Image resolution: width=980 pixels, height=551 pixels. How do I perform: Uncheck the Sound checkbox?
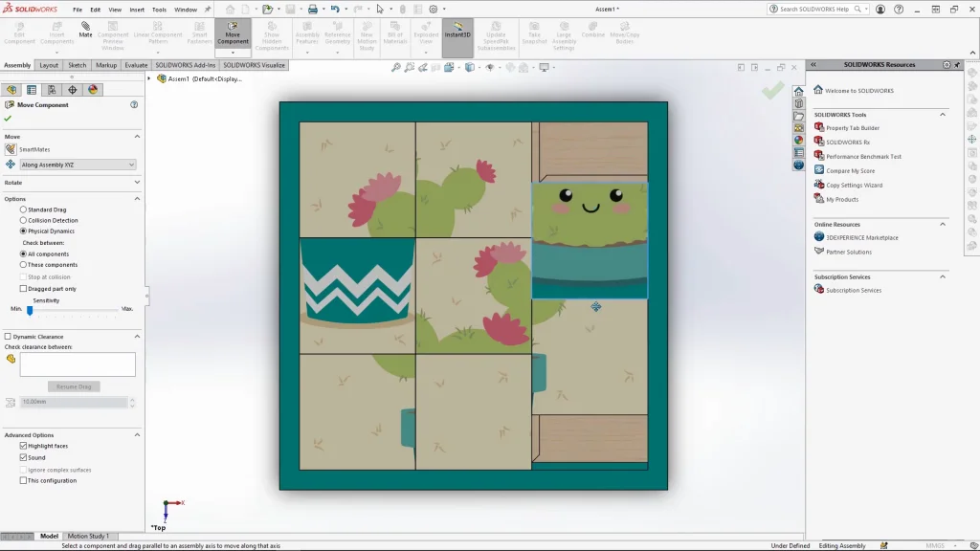[23, 457]
